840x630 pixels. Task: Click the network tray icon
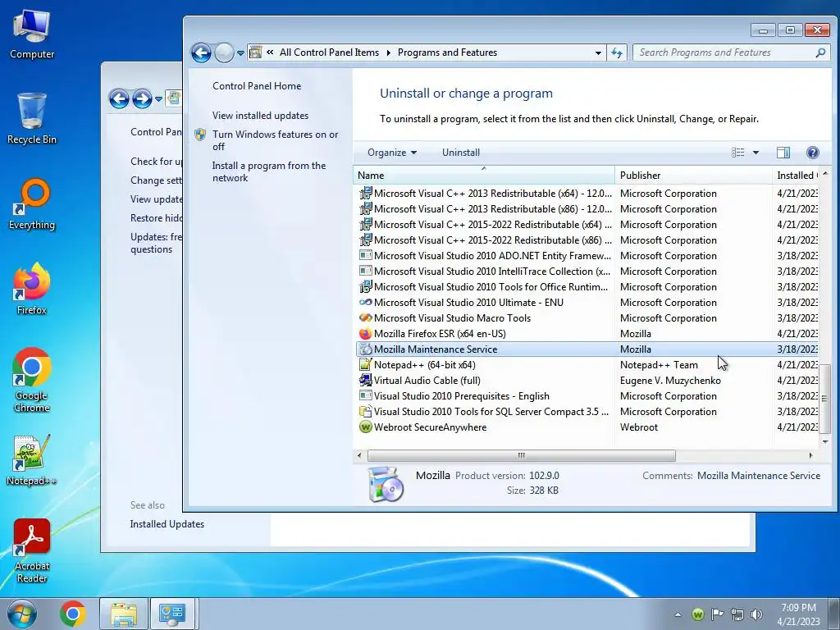pos(737,614)
